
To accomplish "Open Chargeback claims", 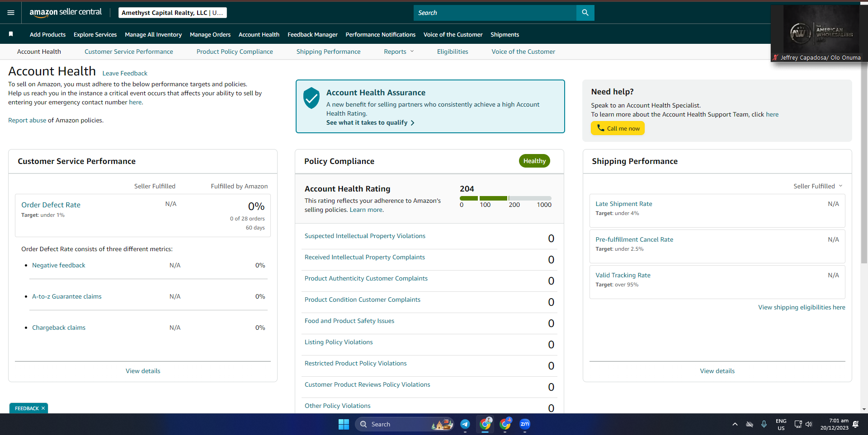I will (x=59, y=327).
